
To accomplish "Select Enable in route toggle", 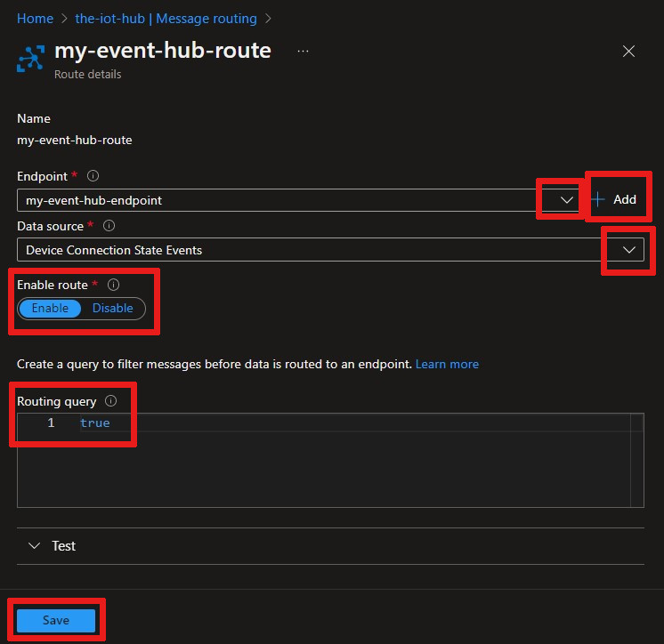I will tap(50, 308).
